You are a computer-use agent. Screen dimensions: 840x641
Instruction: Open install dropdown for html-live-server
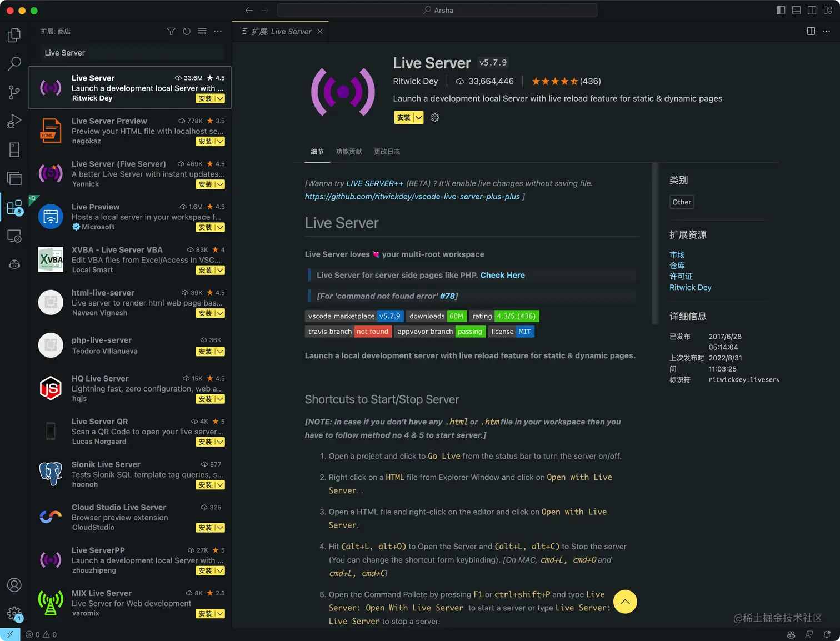[x=220, y=313]
